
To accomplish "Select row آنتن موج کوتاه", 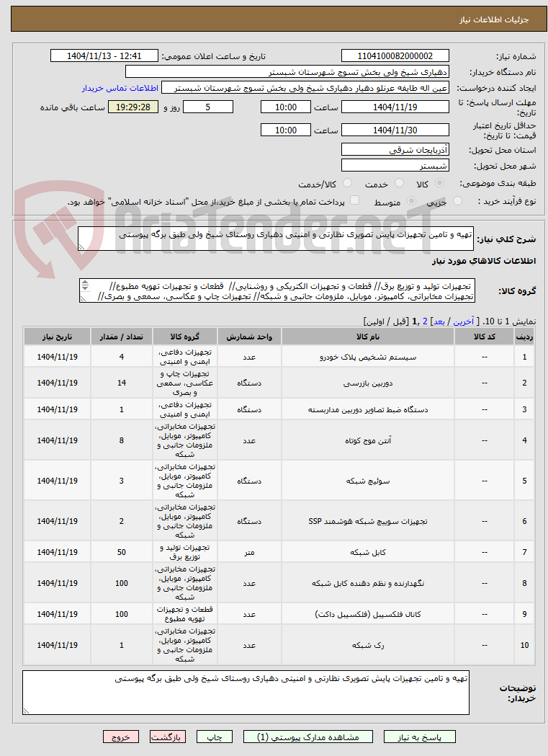I will [279, 440].
